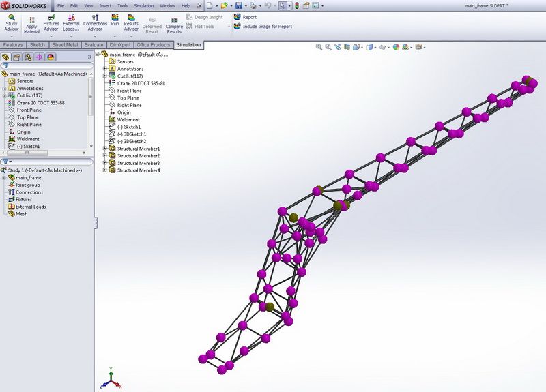Image resolution: width=546 pixels, height=392 pixels.
Task: Click the Print icon
Action: click(253, 5)
